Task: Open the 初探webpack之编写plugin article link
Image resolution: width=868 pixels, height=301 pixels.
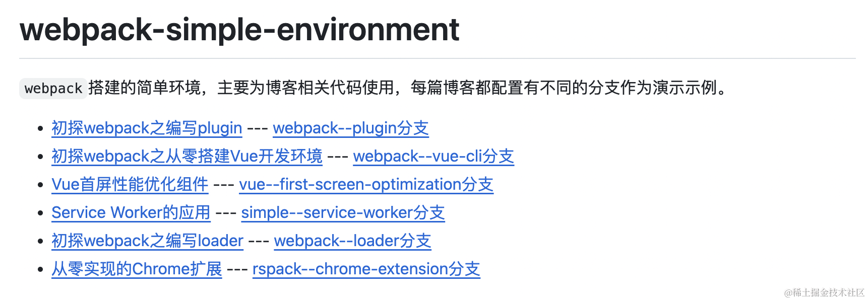Action: coord(147,128)
